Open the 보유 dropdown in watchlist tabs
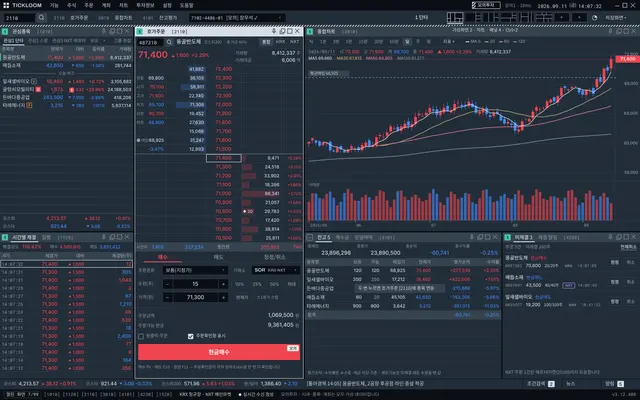This screenshot has width=640, height=400. pos(97,41)
